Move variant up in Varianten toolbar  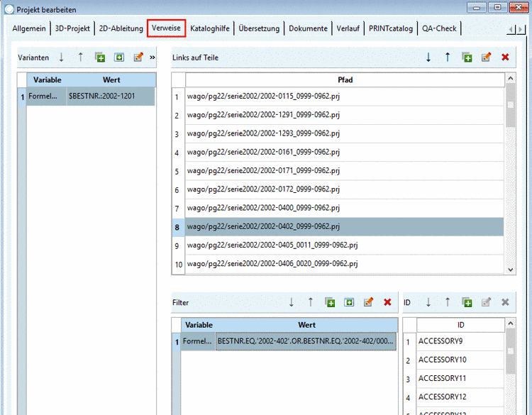click(80, 57)
